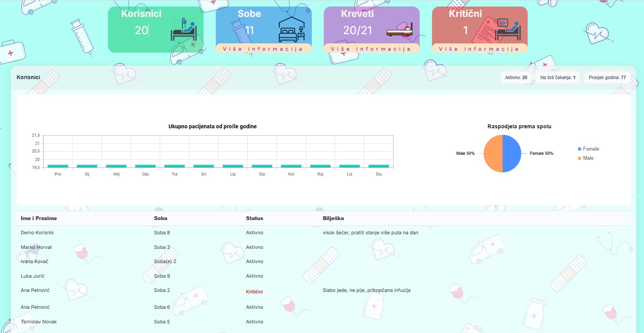Open Više informacija under Kritični card
The height and width of the screenshot is (333, 644).
[x=479, y=49]
